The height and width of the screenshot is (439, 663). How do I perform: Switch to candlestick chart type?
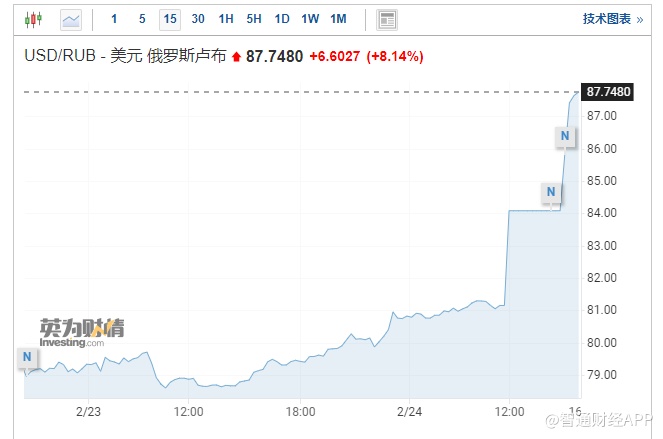34,19
